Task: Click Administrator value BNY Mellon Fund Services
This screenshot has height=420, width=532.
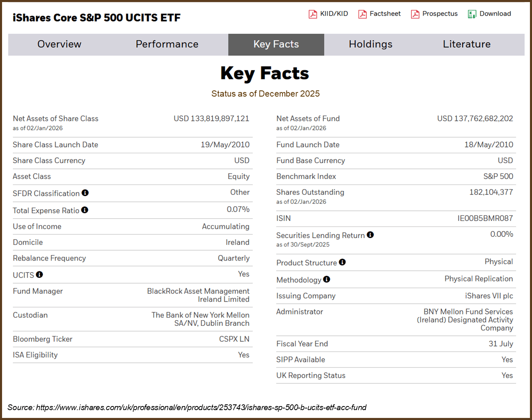Action: (x=465, y=320)
